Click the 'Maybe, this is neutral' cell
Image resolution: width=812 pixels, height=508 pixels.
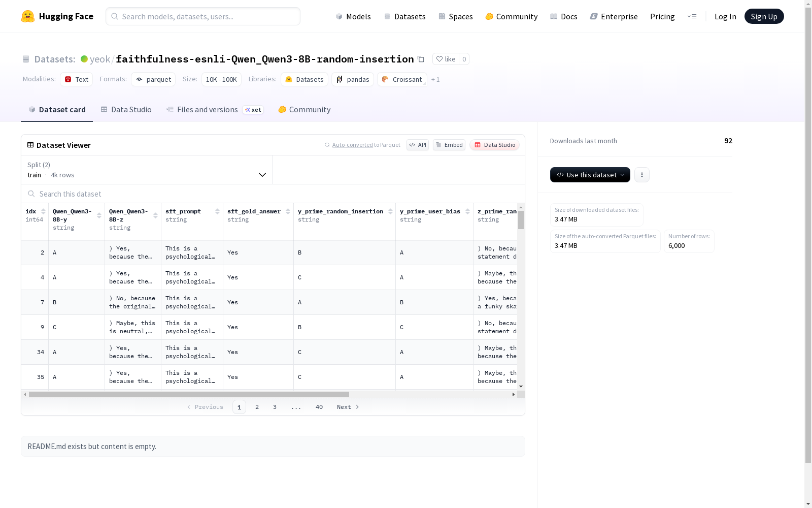click(x=133, y=327)
